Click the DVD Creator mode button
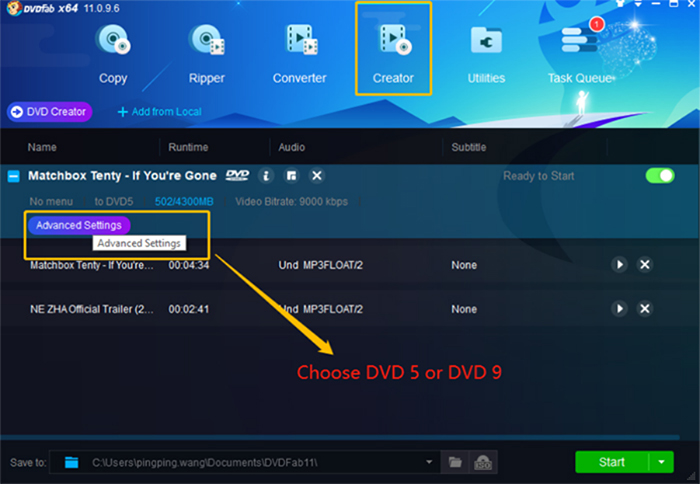700x484 pixels. click(x=50, y=112)
